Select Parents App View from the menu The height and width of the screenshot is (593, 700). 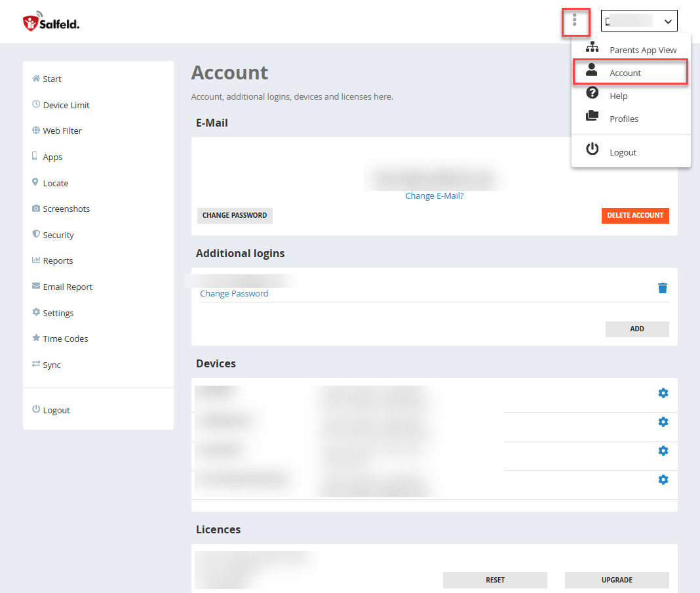coord(642,50)
